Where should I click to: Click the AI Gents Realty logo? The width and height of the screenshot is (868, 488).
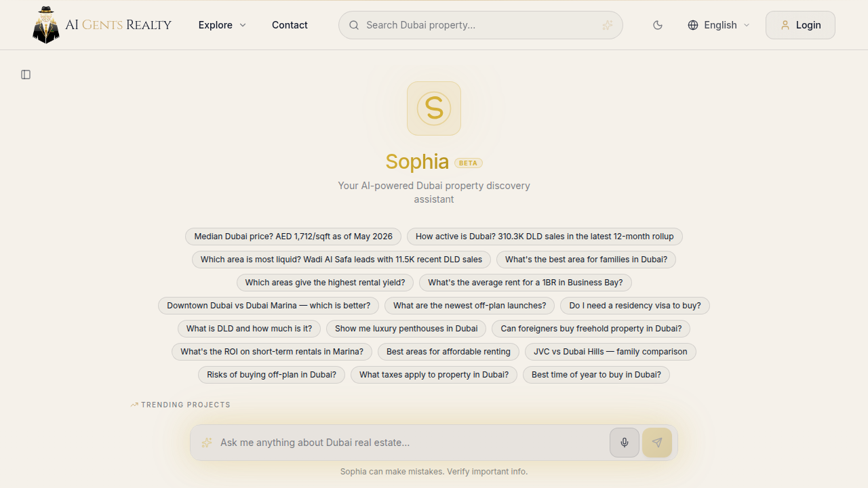pyautogui.click(x=102, y=25)
